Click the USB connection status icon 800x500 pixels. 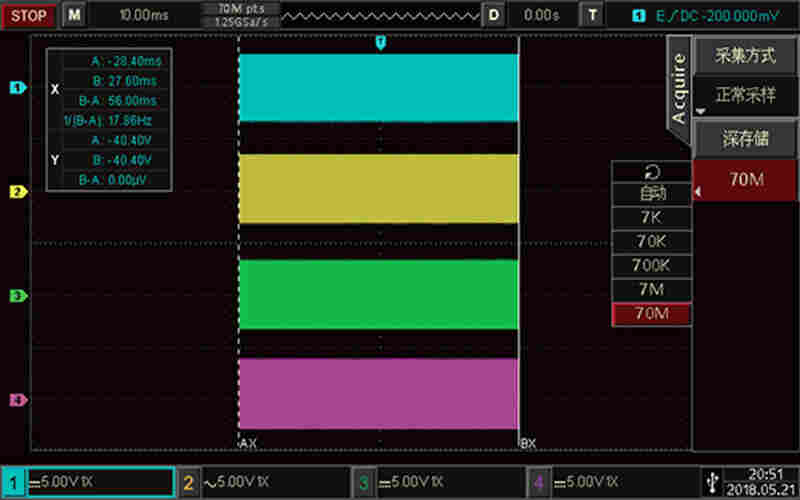coord(712,480)
